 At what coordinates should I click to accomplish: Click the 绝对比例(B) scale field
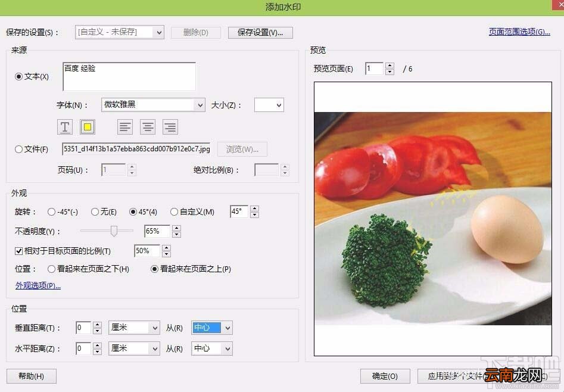pyautogui.click(x=267, y=170)
